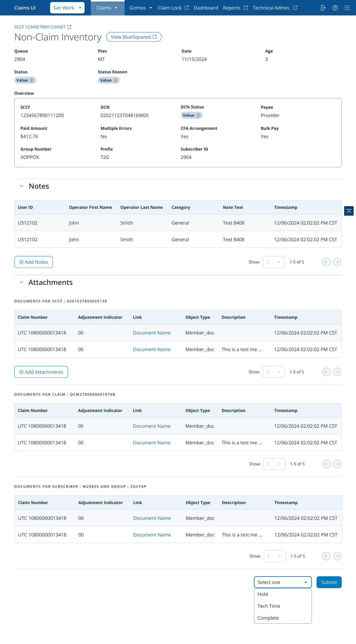The height and width of the screenshot is (644, 356).
Task: Next page arrow for SCCF documents table
Action: 337,372
